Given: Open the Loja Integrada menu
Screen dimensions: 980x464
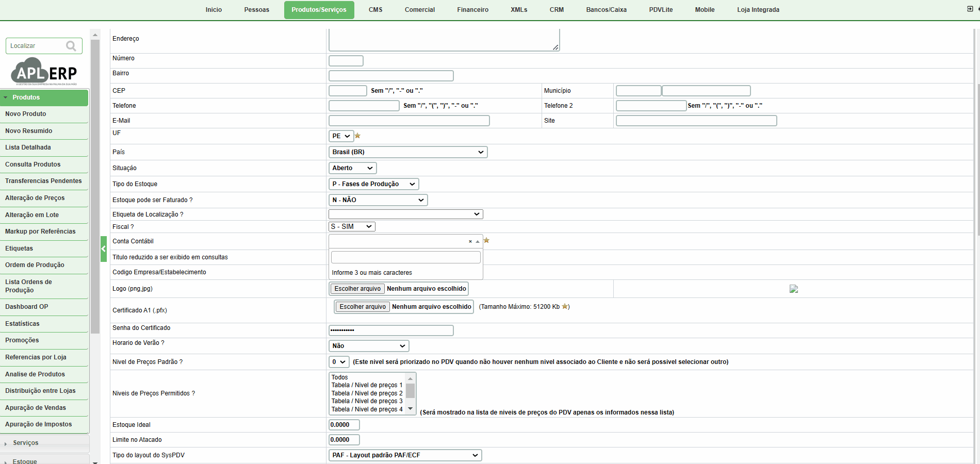Looking at the screenshot, I should (758, 10).
